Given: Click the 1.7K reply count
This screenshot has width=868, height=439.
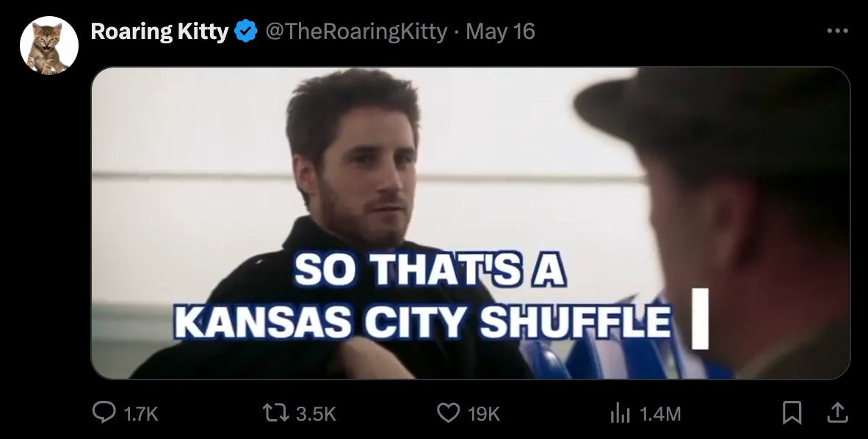Looking at the screenshot, I should click(x=140, y=413).
